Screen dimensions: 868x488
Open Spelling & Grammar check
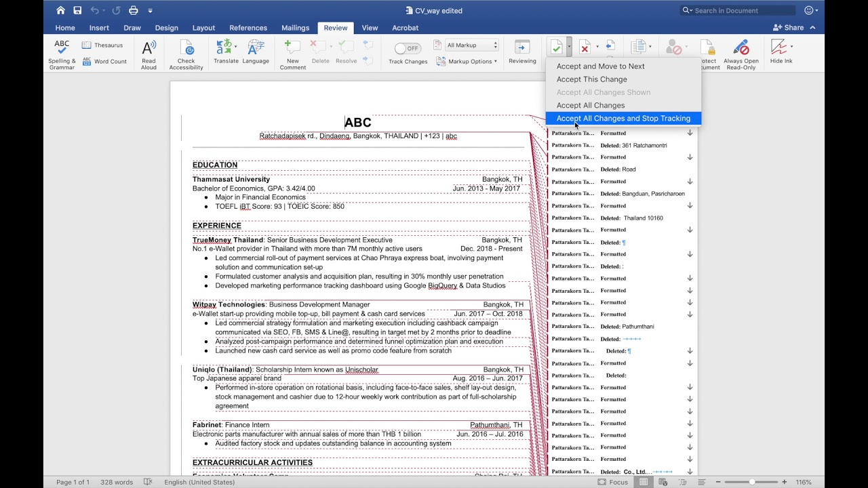click(62, 54)
